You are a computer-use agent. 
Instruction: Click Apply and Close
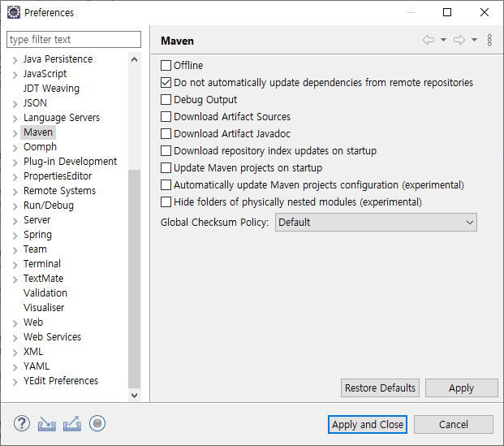coord(368,424)
